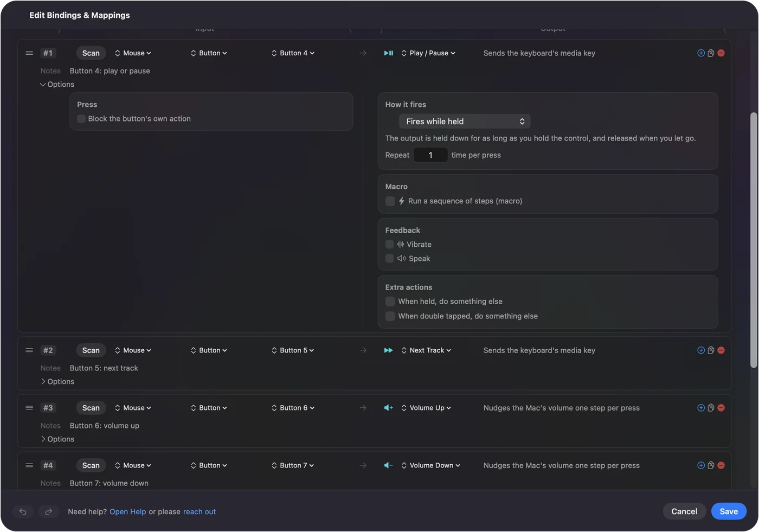The height and width of the screenshot is (532, 759).
Task: Click Scan on row #4
Action: point(91,465)
